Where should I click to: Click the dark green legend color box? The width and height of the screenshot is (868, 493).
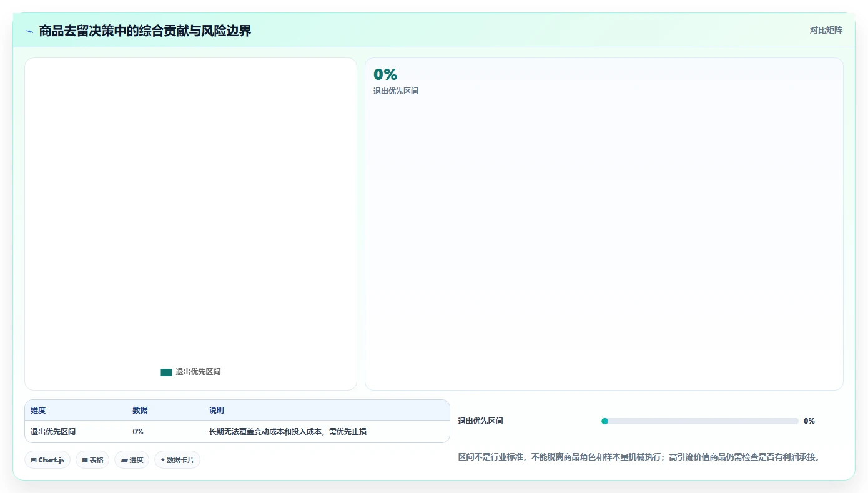[166, 372]
